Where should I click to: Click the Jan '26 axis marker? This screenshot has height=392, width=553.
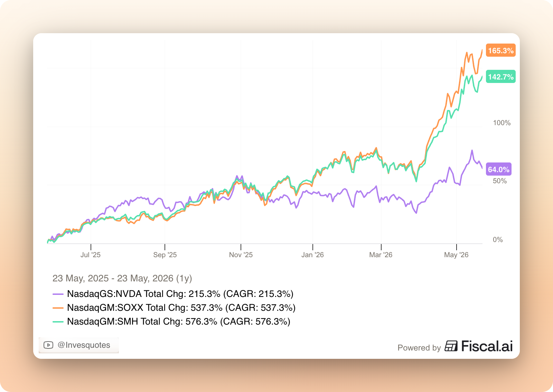click(x=312, y=255)
